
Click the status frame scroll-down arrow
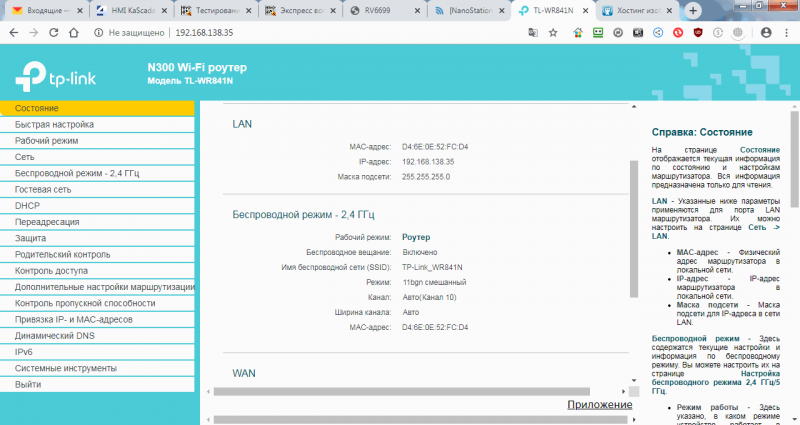point(634,381)
